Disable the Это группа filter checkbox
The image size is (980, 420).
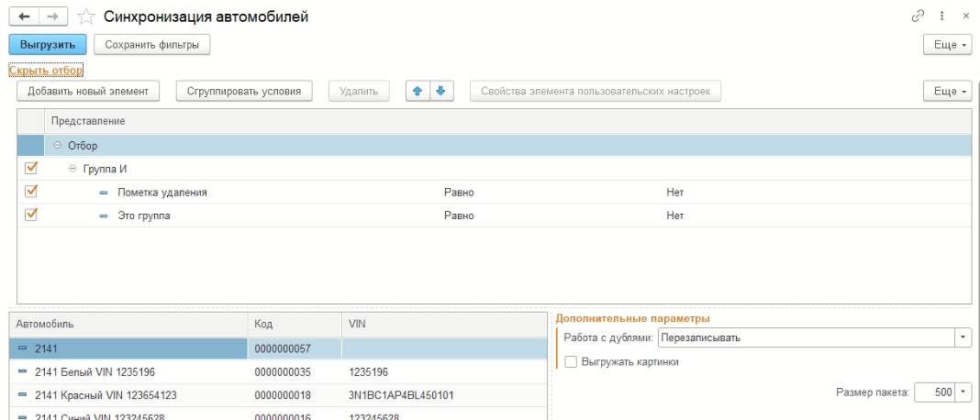point(30,216)
